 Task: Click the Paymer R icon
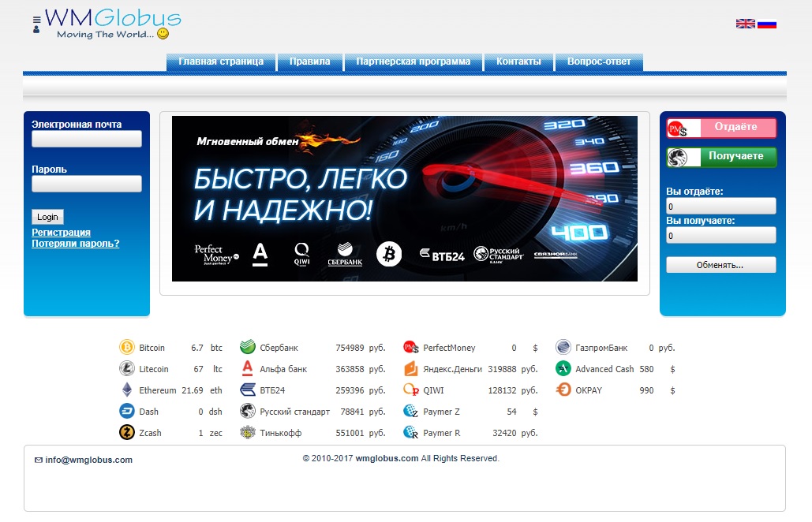[x=410, y=432]
